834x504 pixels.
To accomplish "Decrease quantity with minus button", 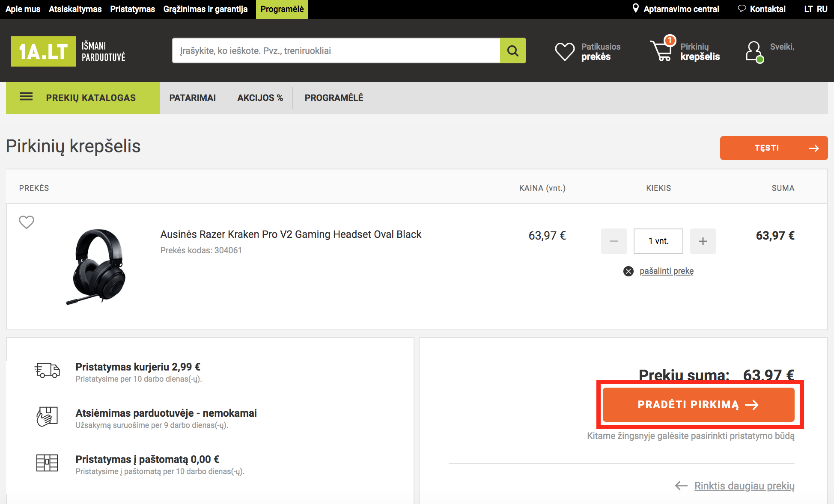I will 614,241.
